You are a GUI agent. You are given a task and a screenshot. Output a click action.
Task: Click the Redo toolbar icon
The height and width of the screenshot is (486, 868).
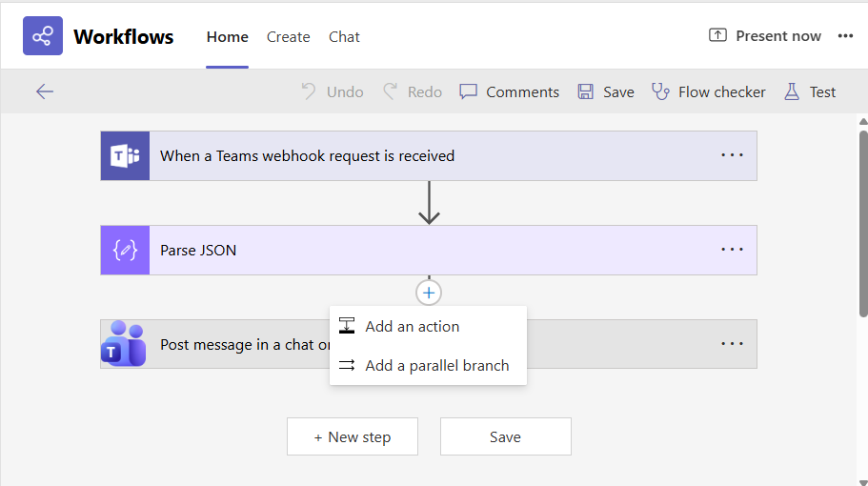point(391,91)
